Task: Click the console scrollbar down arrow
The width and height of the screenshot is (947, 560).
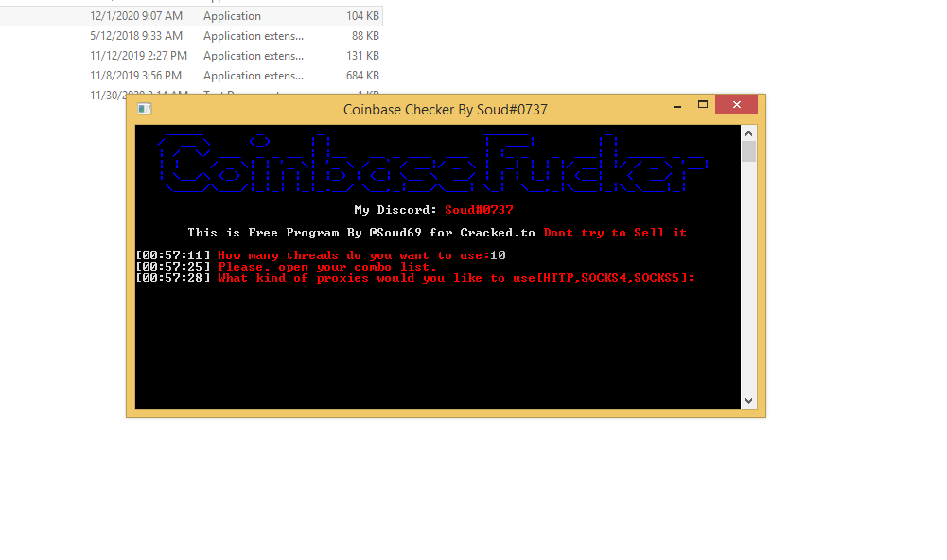Action: click(x=748, y=401)
